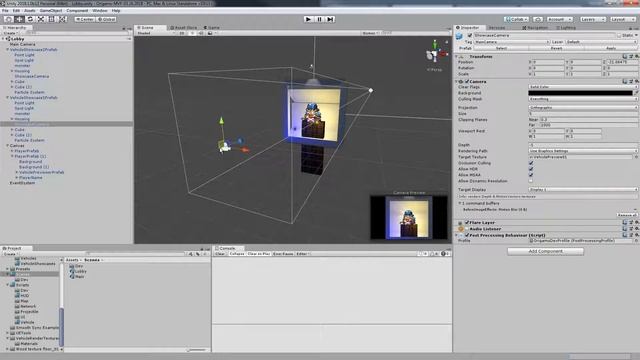Select the Rect transform tool
The image size is (640, 360).
coord(51,19)
